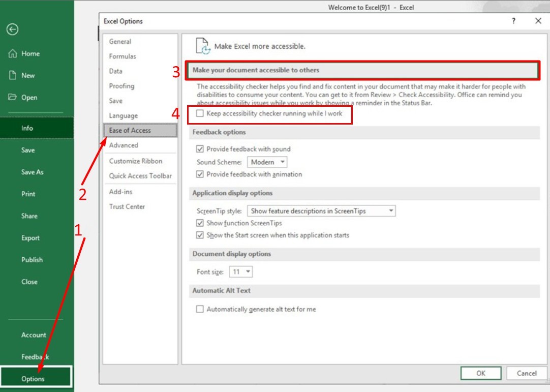Open Trust Center settings

(x=140, y=207)
